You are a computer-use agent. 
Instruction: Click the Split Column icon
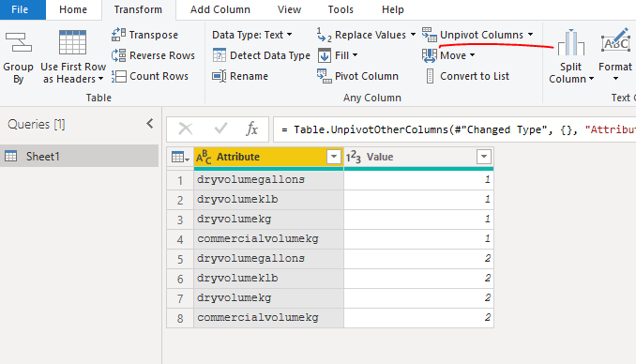point(571,42)
